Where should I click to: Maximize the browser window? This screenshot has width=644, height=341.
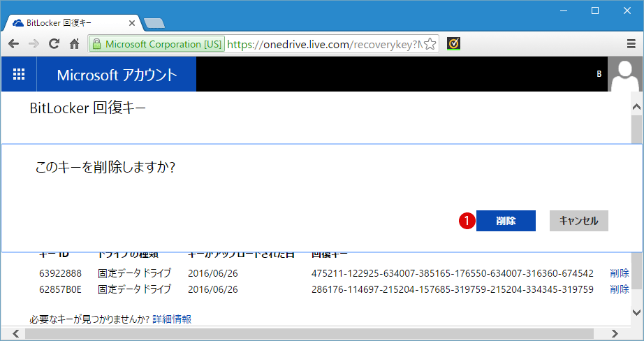click(594, 10)
